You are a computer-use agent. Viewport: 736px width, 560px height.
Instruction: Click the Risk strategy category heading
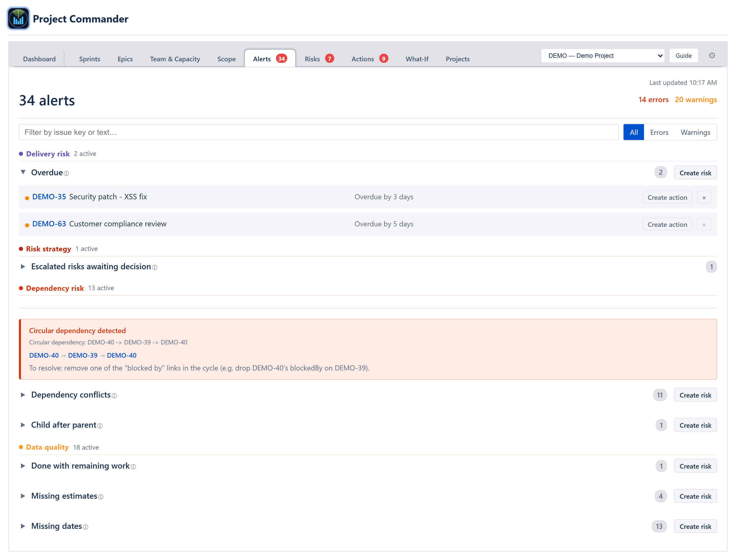pyautogui.click(x=48, y=249)
